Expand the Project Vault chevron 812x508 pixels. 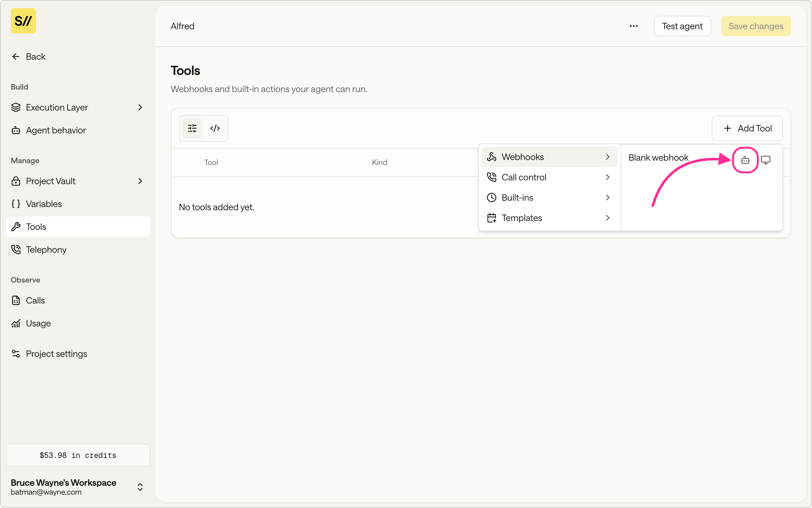(x=140, y=181)
